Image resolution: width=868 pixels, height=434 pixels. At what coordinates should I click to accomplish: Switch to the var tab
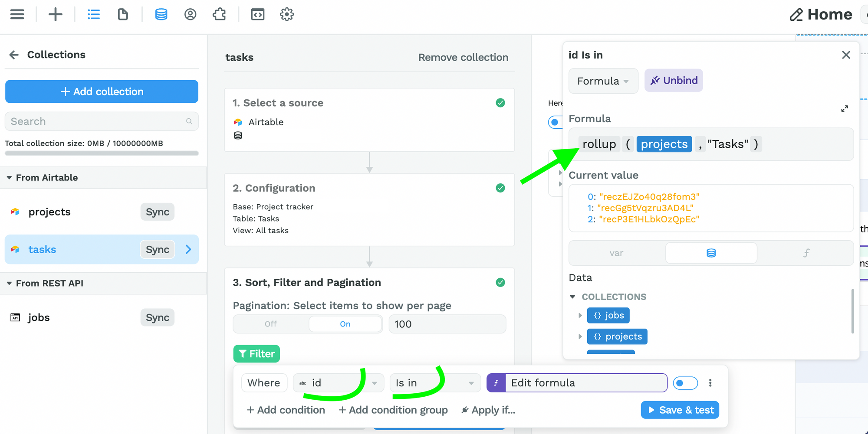[616, 253]
